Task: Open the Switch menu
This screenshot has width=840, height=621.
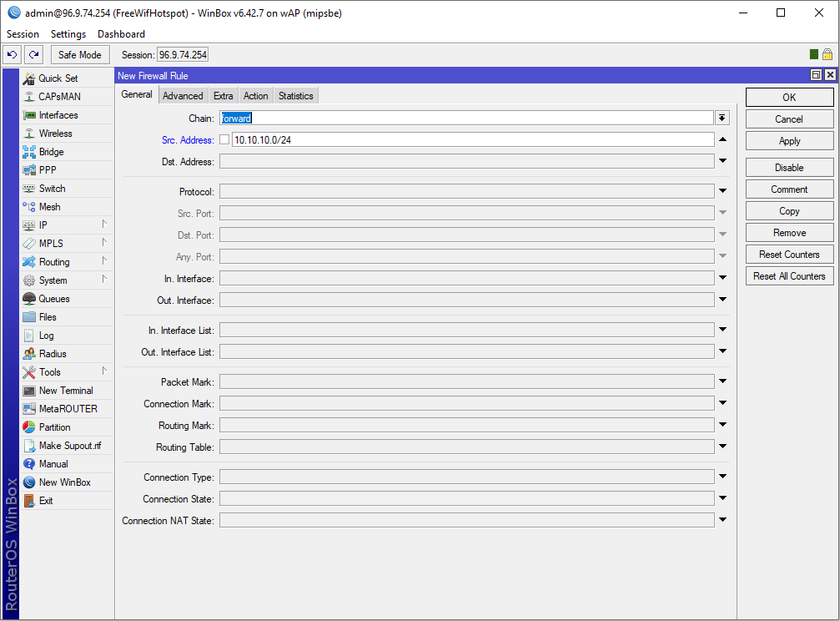Action: [x=67, y=189]
